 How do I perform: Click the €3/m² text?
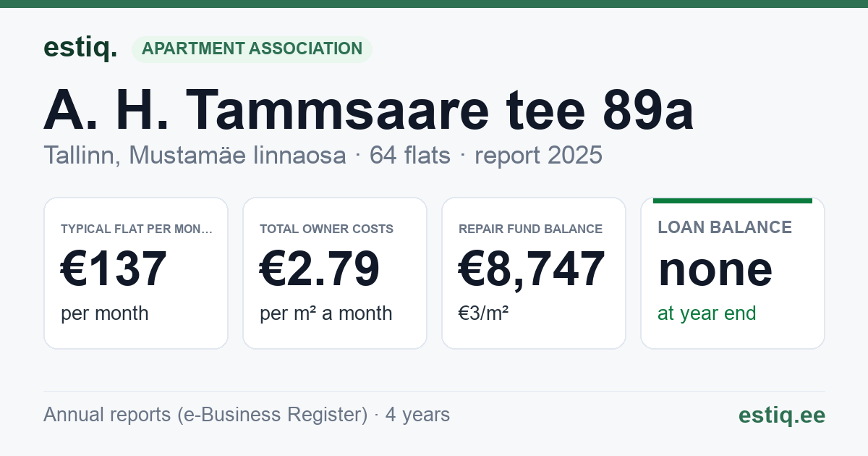[x=483, y=313]
